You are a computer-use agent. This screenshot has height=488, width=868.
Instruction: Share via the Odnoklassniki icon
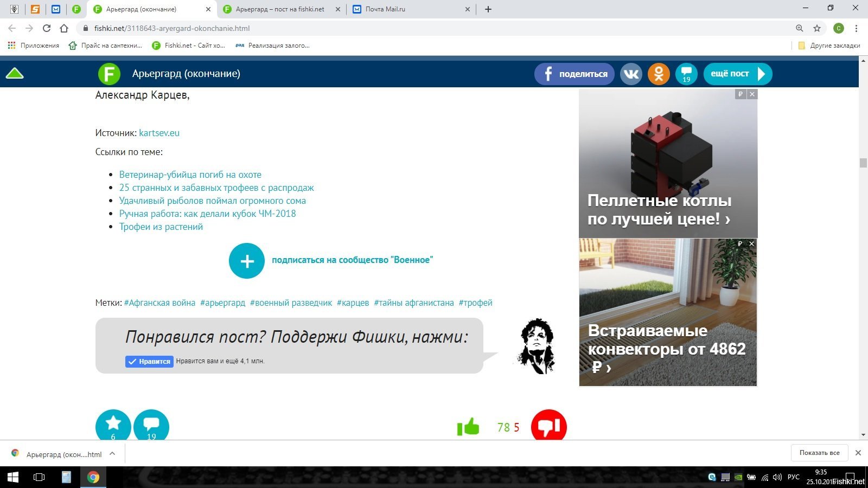(659, 74)
